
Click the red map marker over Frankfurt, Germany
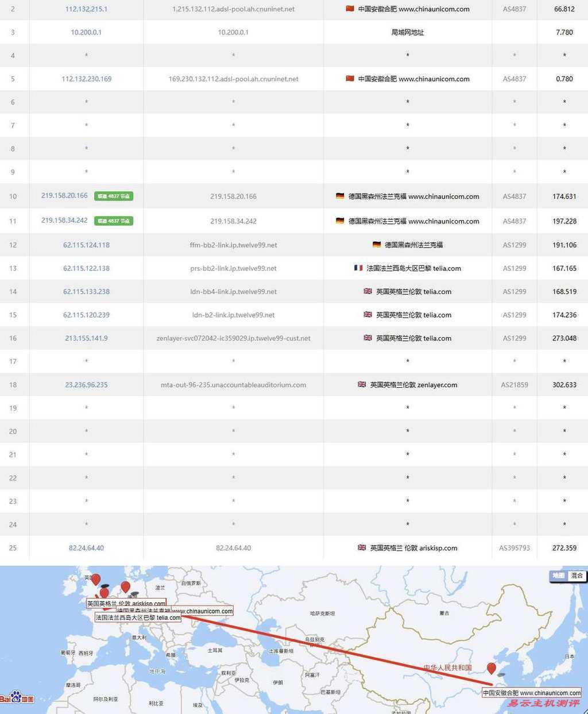[125, 587]
